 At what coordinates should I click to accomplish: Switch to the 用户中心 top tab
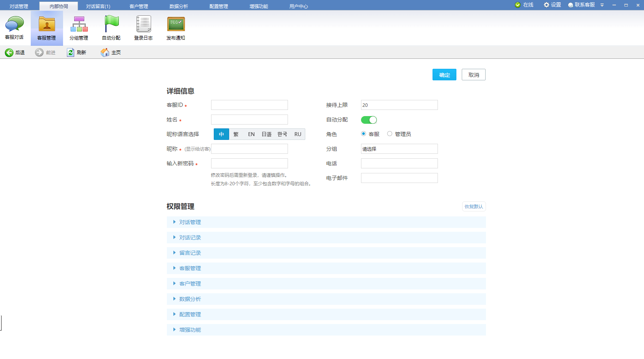[x=299, y=6]
